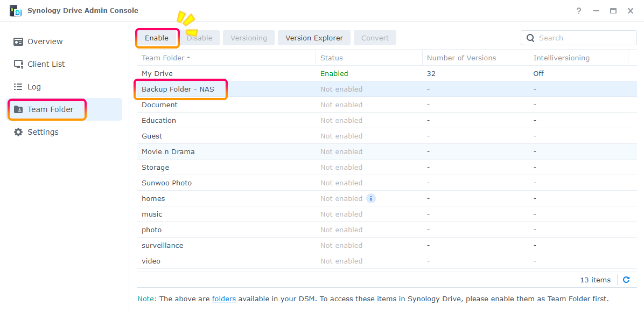Select the Storage folder row

(387, 167)
